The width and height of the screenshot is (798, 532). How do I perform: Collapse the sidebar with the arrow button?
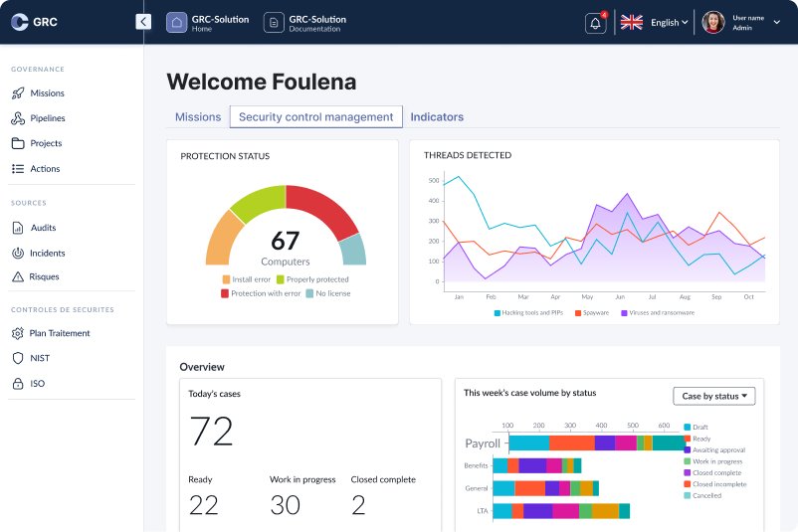[143, 22]
